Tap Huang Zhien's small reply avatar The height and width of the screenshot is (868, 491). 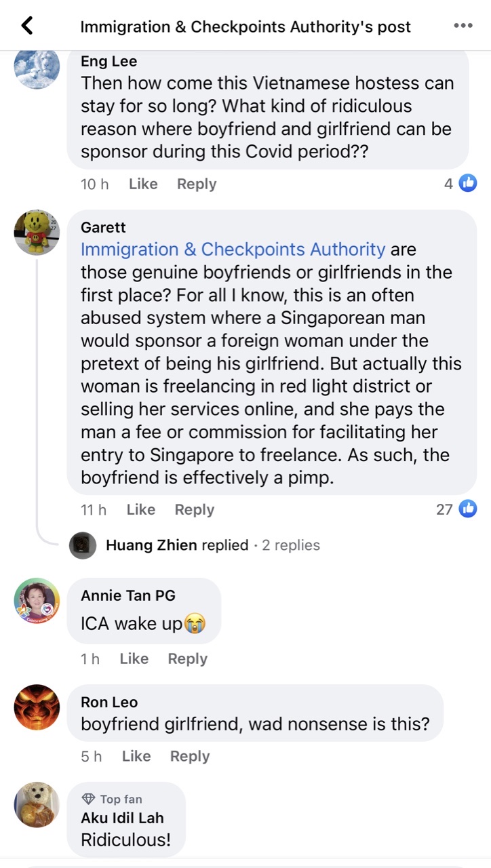83,545
